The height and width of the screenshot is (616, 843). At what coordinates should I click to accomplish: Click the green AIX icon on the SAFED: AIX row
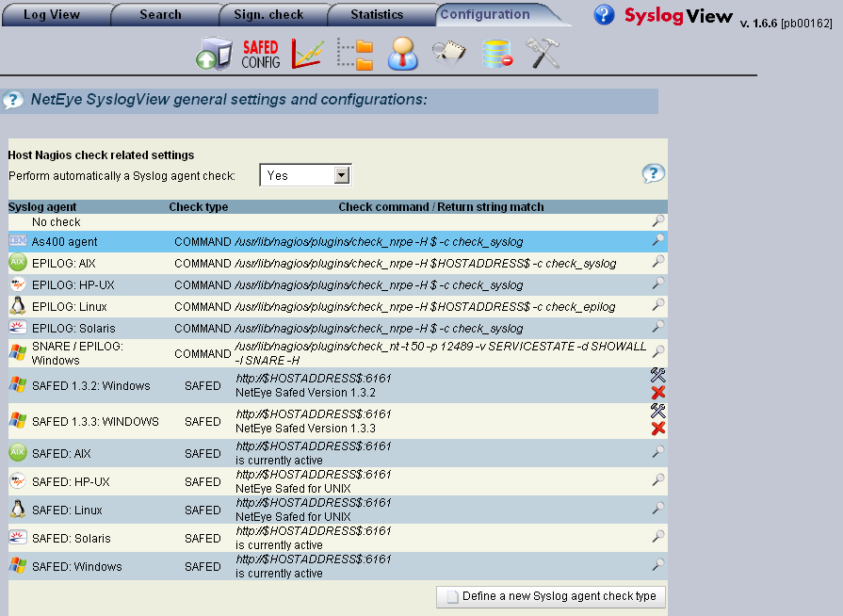coord(18,453)
